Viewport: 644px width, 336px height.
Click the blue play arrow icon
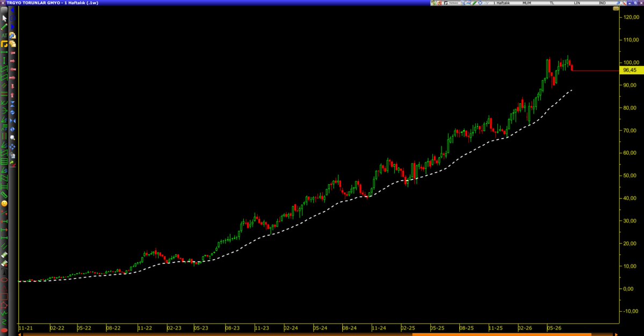point(13,27)
